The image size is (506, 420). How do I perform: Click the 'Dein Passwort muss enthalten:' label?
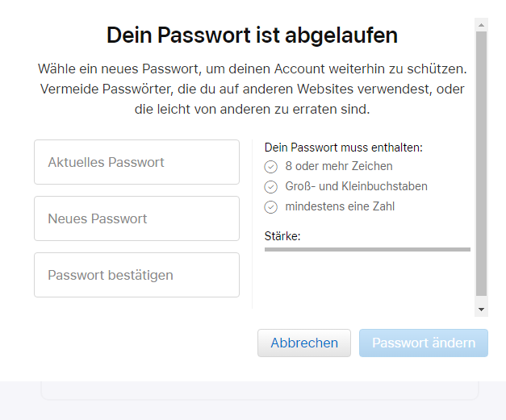pyautogui.click(x=344, y=148)
